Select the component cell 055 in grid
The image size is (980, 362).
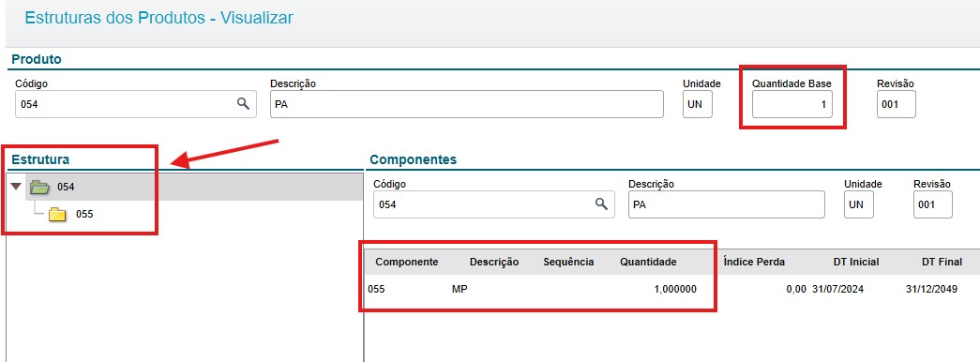pyautogui.click(x=376, y=290)
